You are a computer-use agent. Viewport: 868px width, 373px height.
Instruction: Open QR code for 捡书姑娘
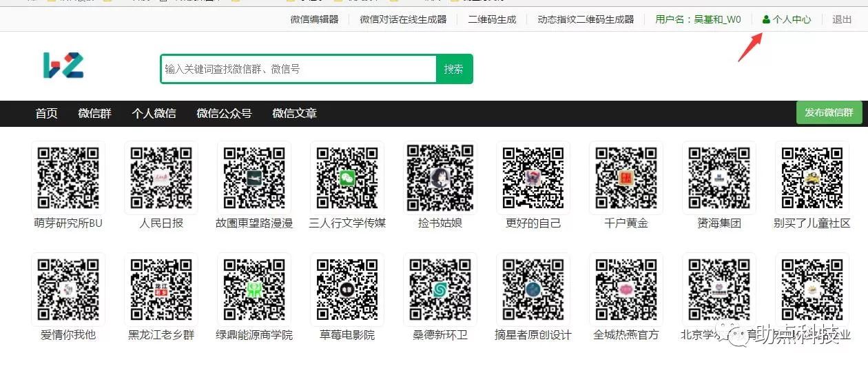(440, 178)
